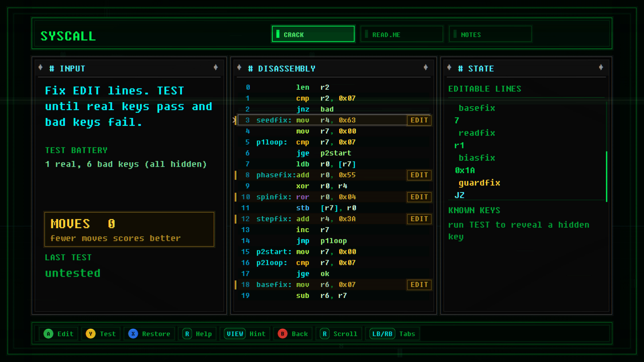Screen dimensions: 644x362
Task: Click the LB/RB icon for Tabs
Action: [382, 334]
